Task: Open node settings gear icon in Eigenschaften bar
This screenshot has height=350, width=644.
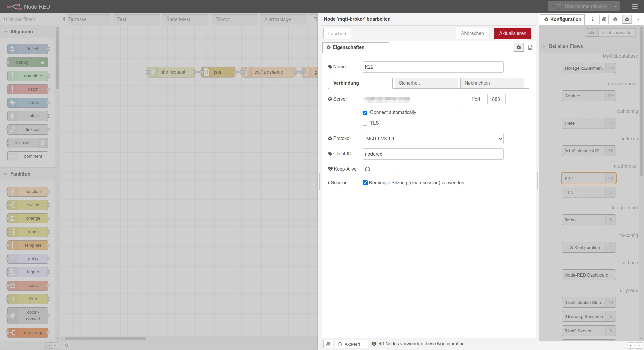Action: (519, 47)
